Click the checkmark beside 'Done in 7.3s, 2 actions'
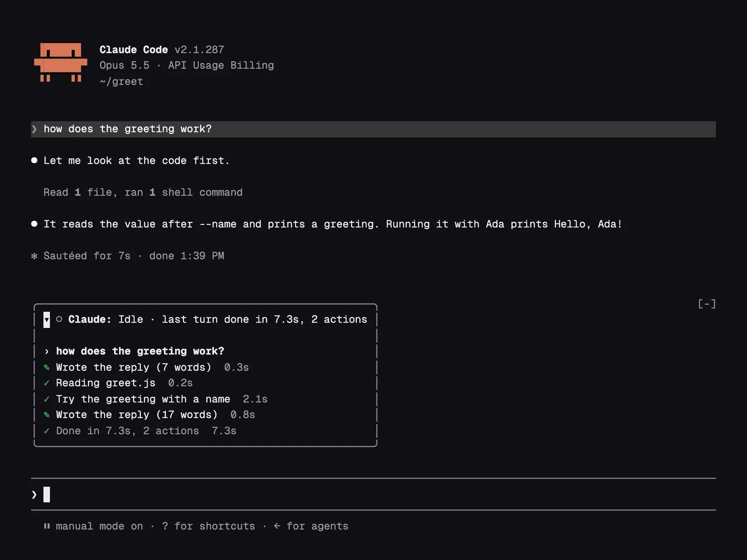Image resolution: width=747 pixels, height=560 pixels. [47, 431]
